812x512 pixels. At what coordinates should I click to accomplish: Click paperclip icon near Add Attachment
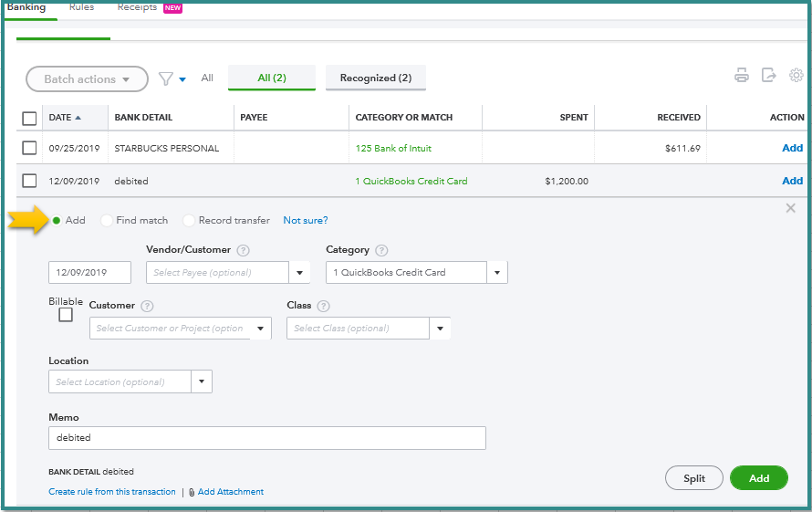pyautogui.click(x=192, y=492)
